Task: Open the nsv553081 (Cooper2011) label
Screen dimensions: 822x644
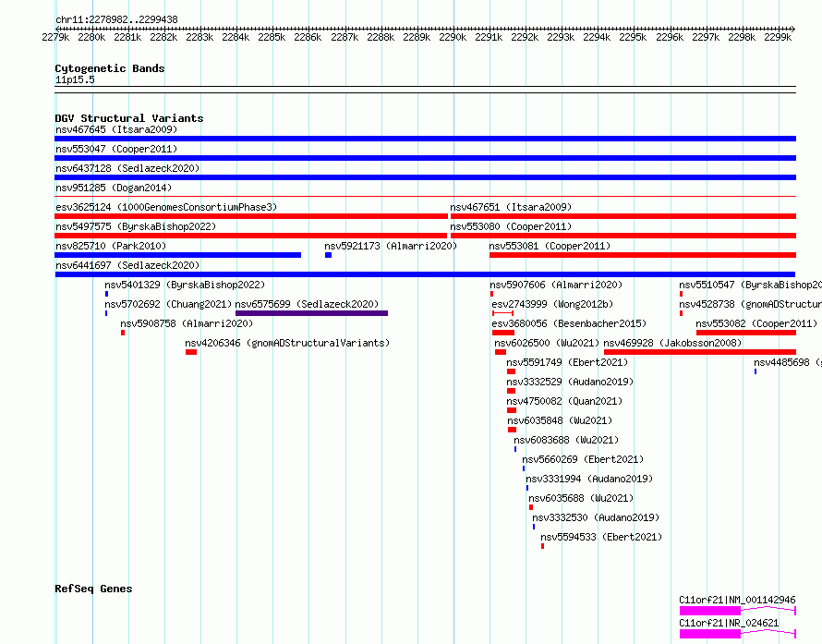Action: 550,246
